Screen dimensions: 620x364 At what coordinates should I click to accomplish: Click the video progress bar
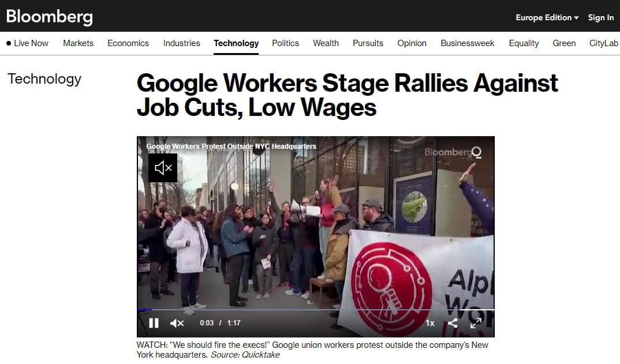click(x=316, y=310)
